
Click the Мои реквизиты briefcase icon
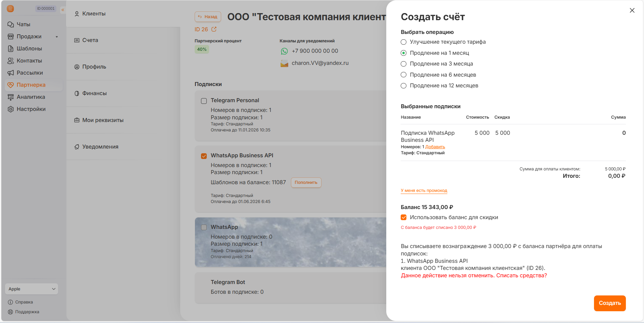pyautogui.click(x=77, y=120)
